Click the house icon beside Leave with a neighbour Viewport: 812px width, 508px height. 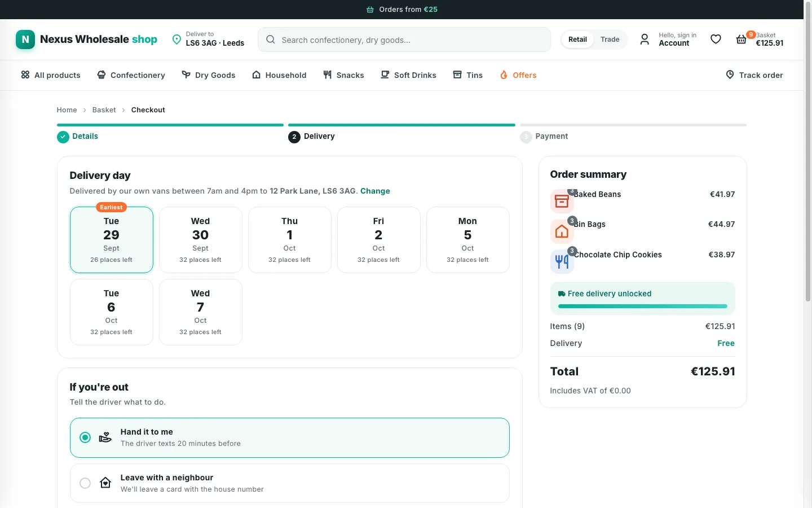(105, 483)
